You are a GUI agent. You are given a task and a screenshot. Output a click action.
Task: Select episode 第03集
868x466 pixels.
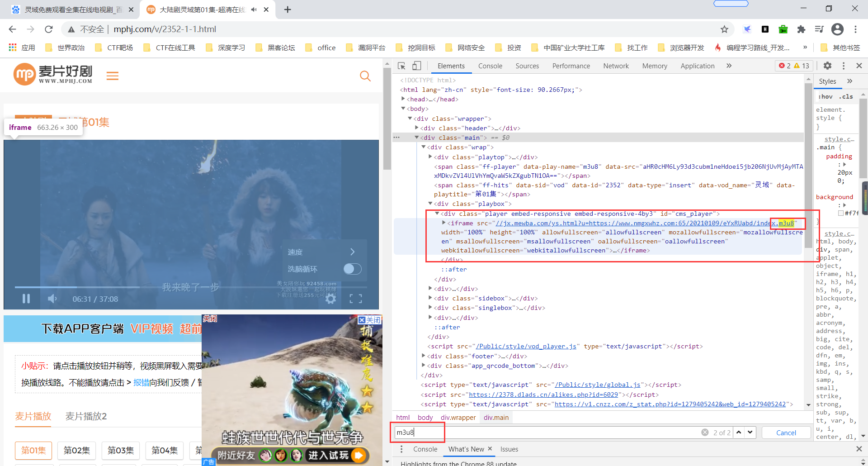point(121,451)
